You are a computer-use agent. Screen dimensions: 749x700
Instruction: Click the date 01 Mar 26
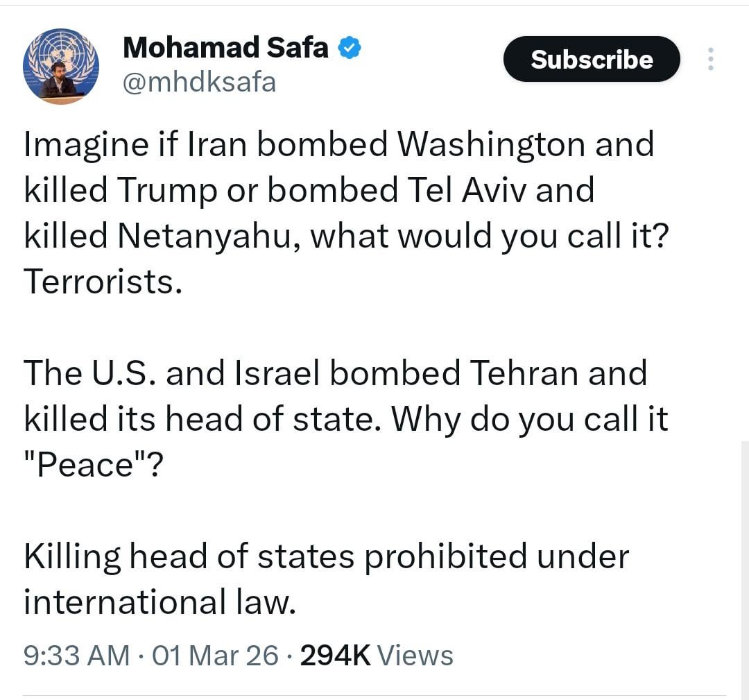215,655
